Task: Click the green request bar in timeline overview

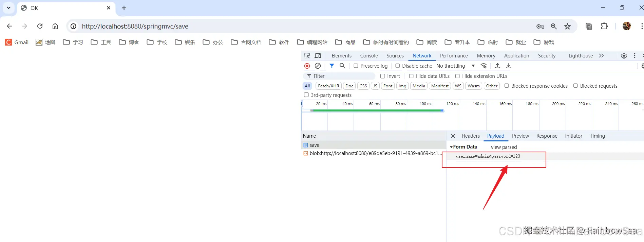Action: point(377,110)
